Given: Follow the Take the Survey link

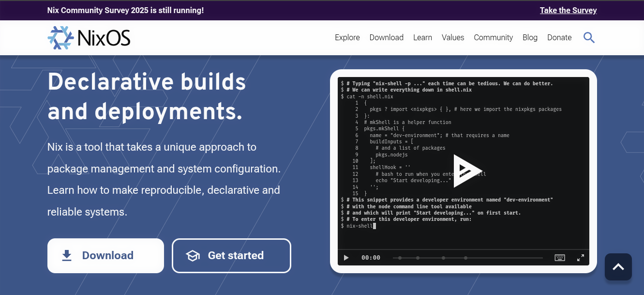Looking at the screenshot, I should click(x=568, y=10).
